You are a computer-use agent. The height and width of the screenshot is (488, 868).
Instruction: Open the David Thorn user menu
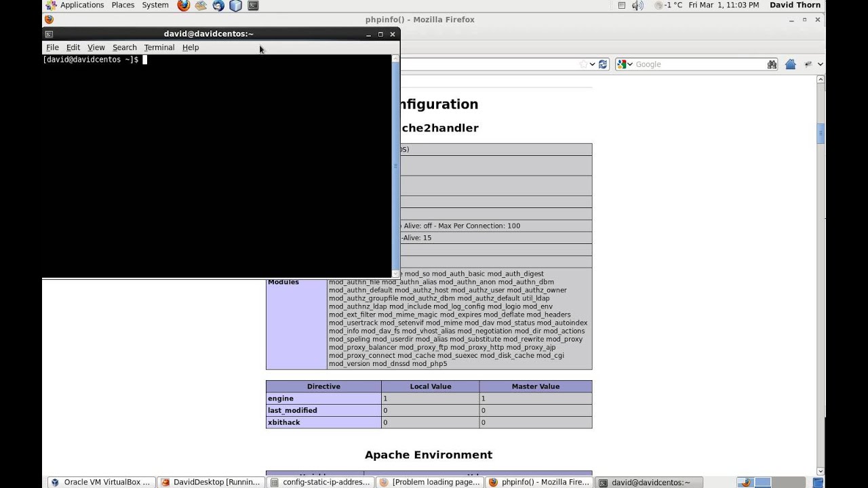pos(795,5)
